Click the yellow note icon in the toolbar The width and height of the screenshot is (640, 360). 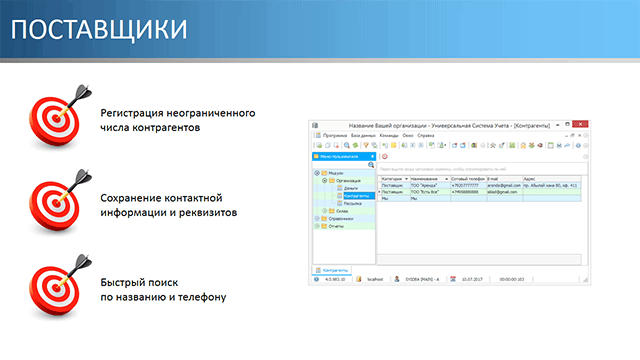coord(393,145)
